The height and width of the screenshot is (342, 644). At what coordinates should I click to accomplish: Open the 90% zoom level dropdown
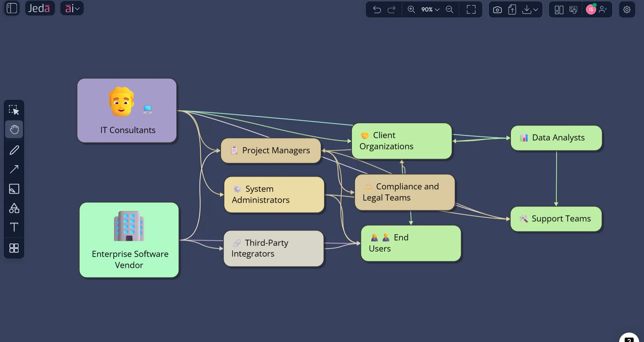click(x=430, y=9)
